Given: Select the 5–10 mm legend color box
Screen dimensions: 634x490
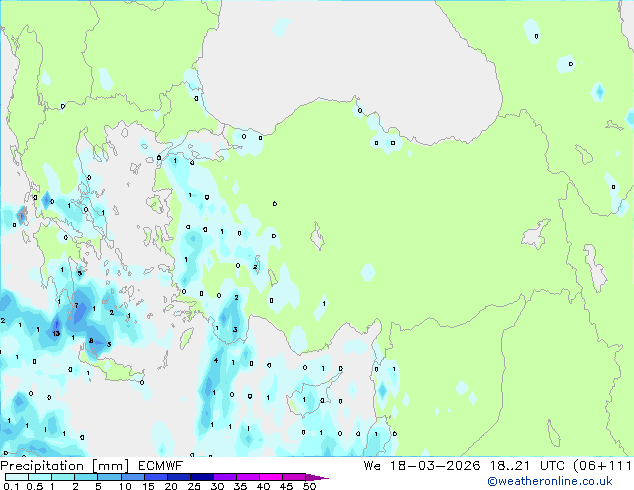Looking at the screenshot, I should [x=110, y=477].
